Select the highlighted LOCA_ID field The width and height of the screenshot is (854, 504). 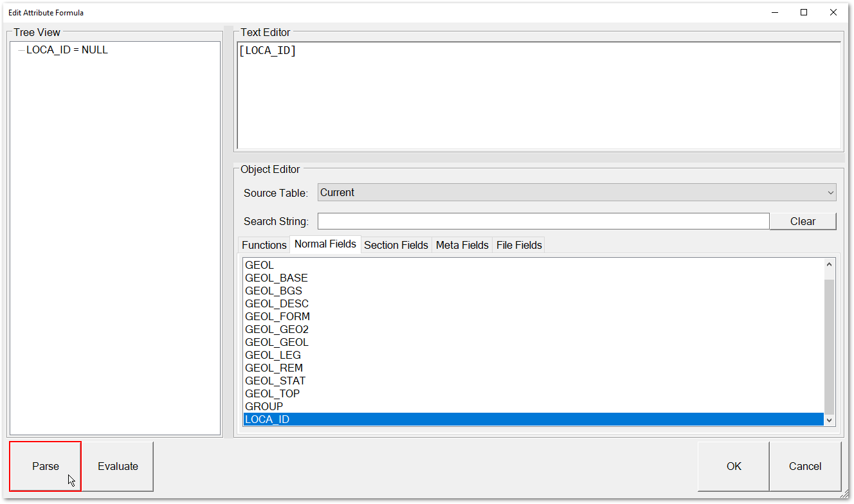pos(533,419)
